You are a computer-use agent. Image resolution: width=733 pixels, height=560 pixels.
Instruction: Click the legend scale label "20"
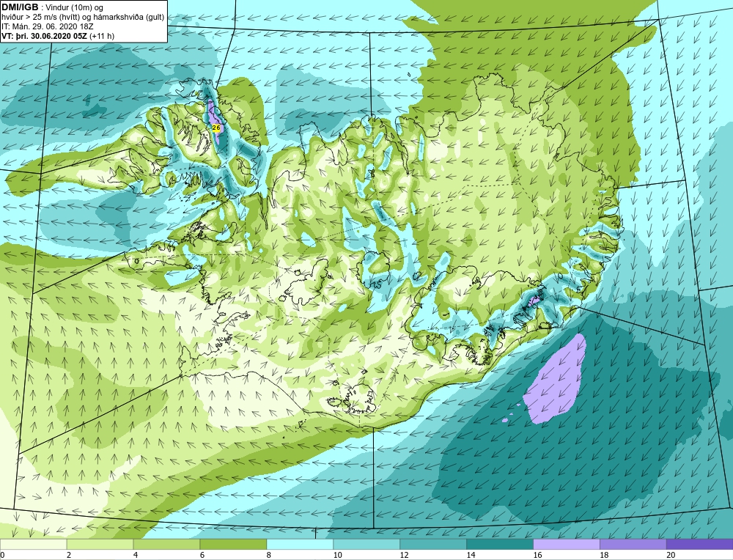click(671, 555)
